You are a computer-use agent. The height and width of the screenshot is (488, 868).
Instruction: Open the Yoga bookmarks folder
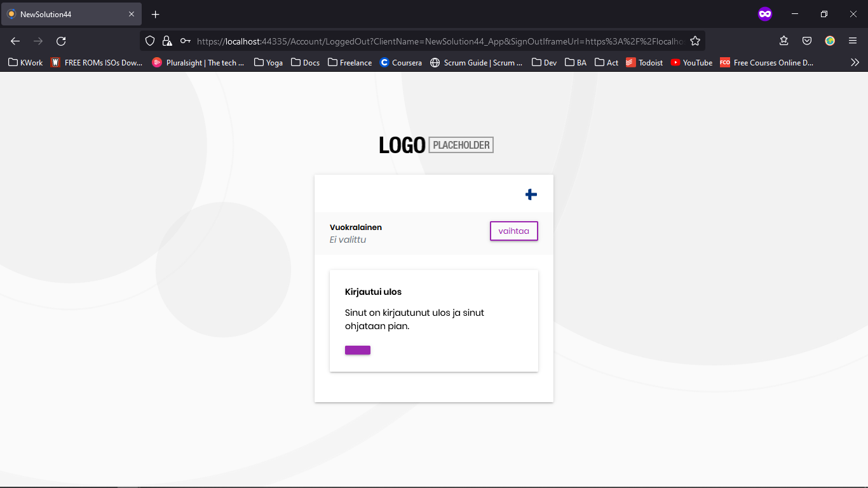pyautogui.click(x=268, y=62)
